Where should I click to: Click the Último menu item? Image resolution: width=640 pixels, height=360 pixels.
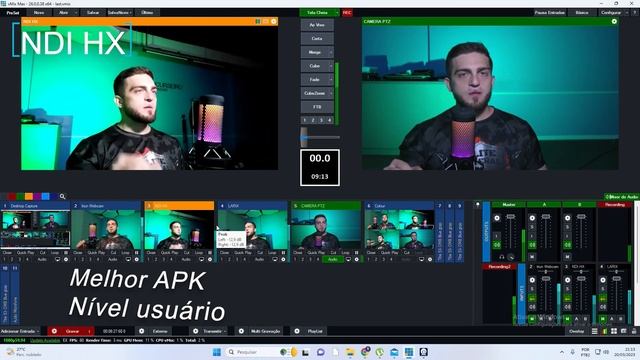click(x=147, y=13)
